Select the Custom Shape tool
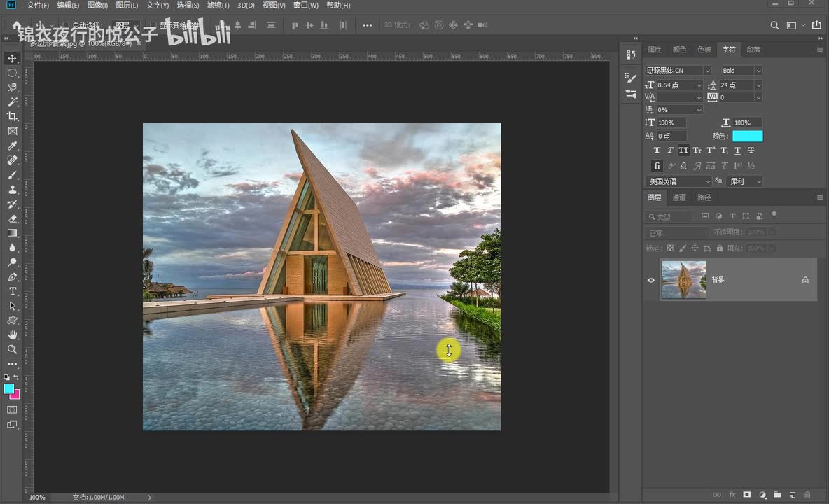829x504 pixels. click(12, 321)
